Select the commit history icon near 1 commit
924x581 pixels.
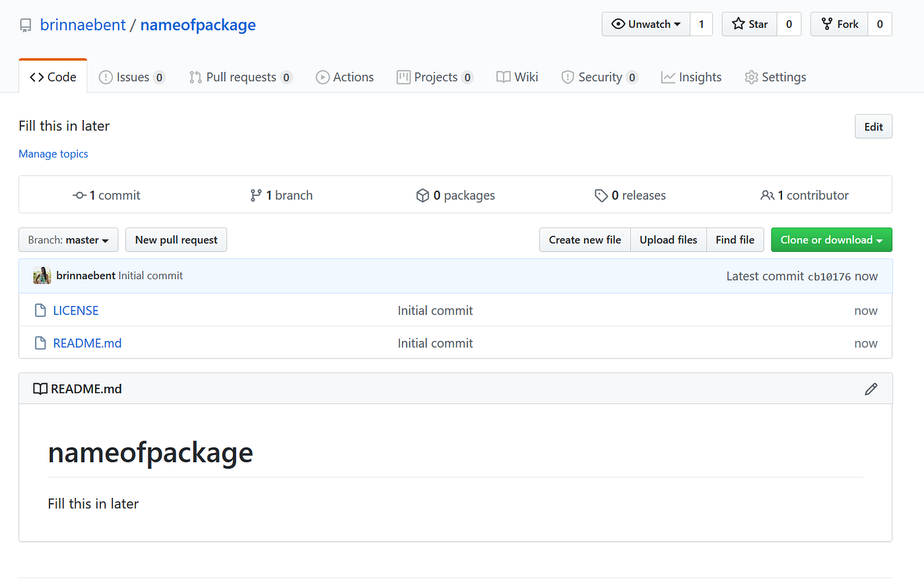(79, 195)
